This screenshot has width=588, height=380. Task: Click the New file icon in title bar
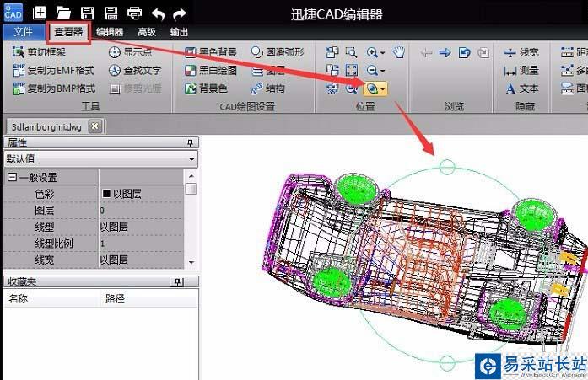pos(40,13)
